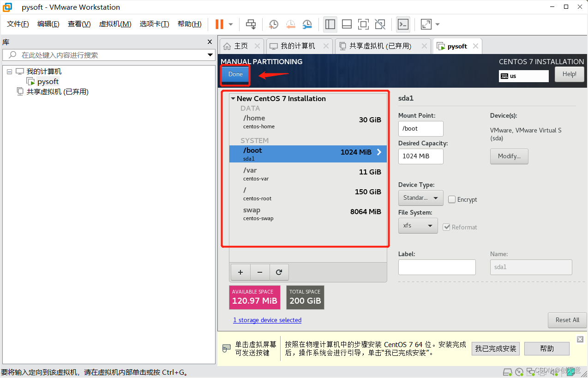Click the stretch guest display icon

tap(426, 24)
